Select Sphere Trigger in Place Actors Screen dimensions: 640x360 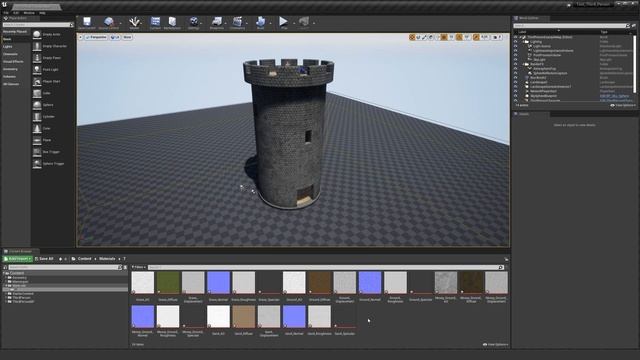click(53, 164)
